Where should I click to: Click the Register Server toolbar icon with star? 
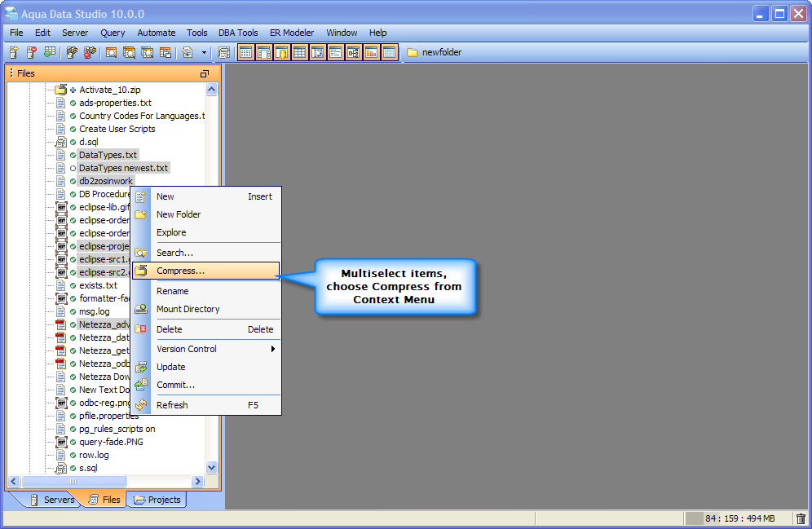[x=14, y=52]
